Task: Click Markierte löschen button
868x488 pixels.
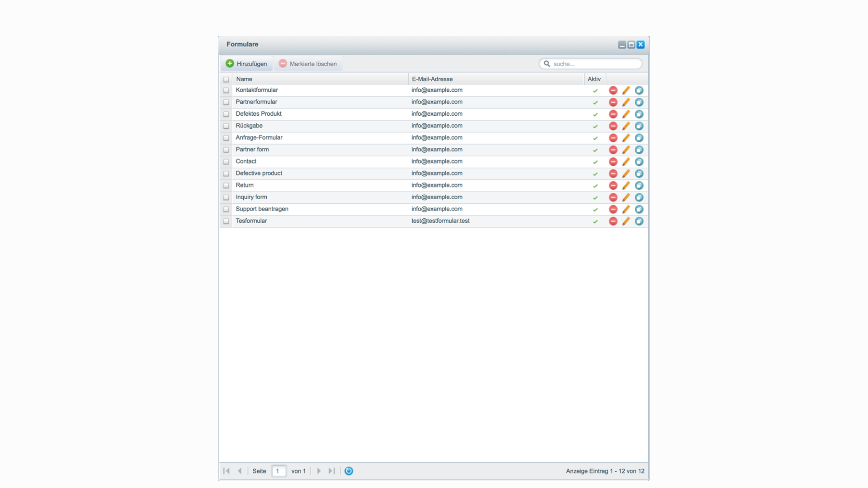Action: [308, 64]
